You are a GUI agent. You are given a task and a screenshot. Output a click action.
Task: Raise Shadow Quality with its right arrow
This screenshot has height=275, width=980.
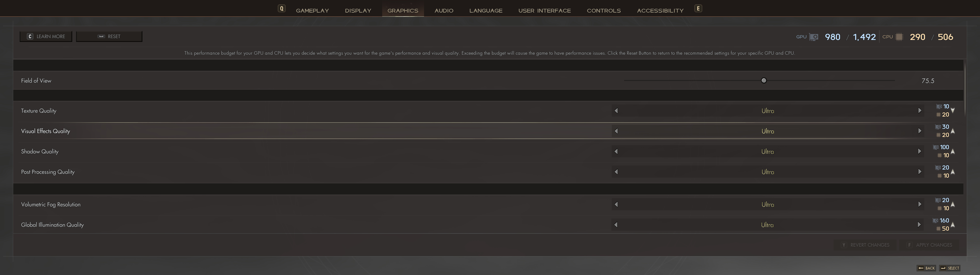[x=920, y=151]
